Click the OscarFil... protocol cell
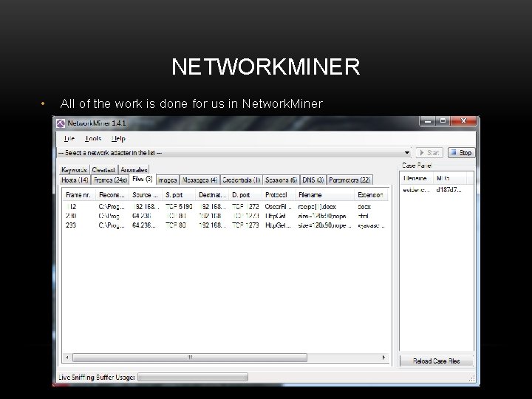The image size is (532, 399). coord(279,207)
